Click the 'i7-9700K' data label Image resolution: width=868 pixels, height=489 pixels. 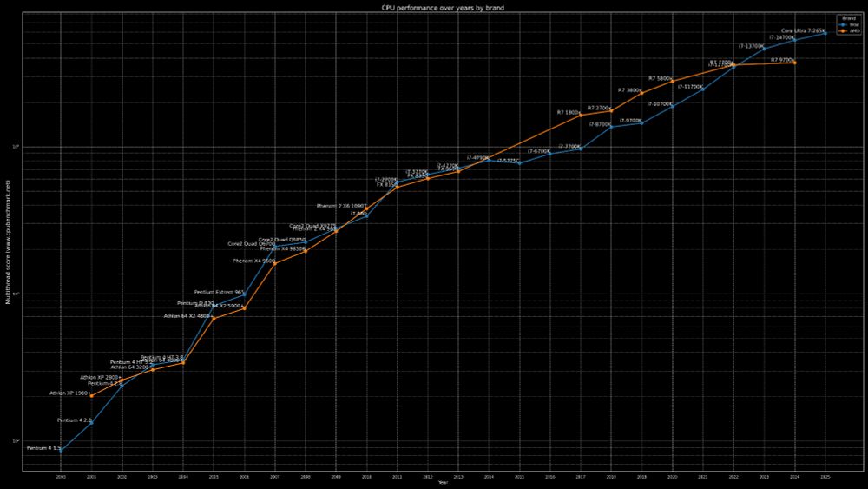[x=630, y=121]
